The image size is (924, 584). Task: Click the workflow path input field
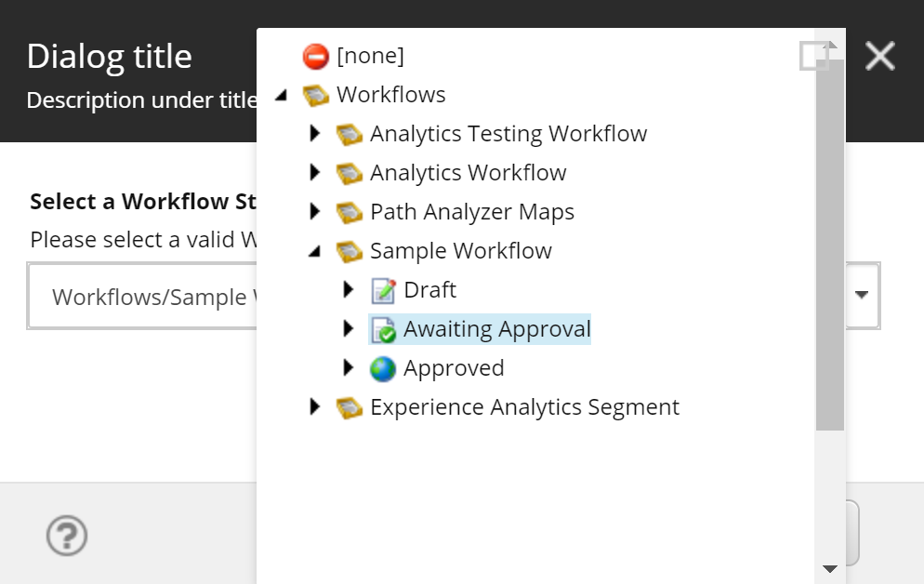(x=139, y=296)
